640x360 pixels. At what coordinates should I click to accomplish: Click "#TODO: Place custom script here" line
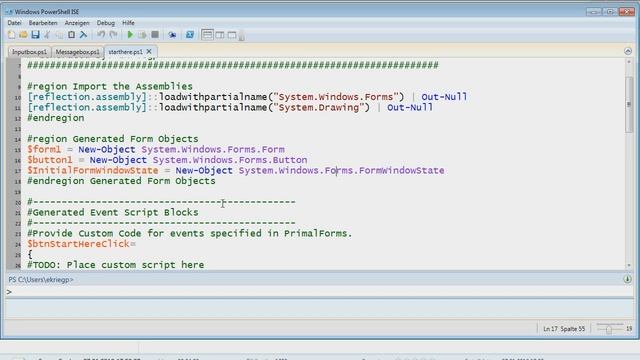(116, 265)
